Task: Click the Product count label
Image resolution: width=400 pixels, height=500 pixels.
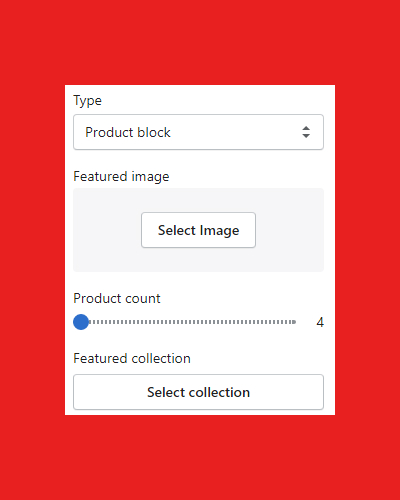Action: click(117, 298)
